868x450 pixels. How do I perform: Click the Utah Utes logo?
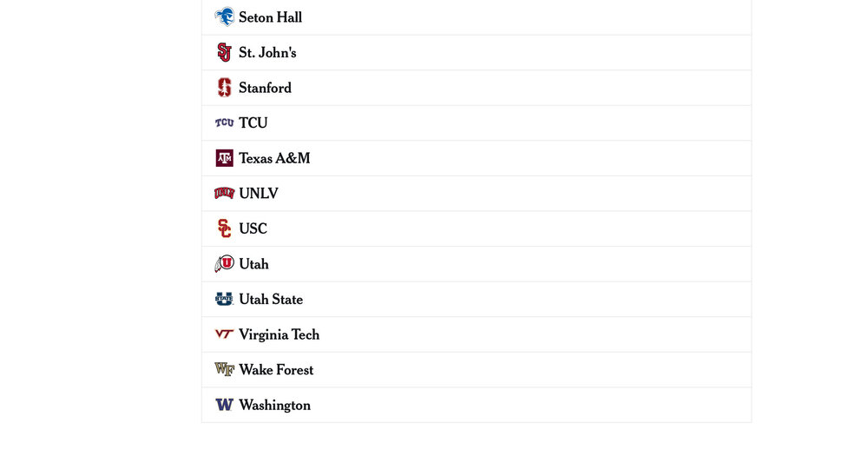coord(224,263)
